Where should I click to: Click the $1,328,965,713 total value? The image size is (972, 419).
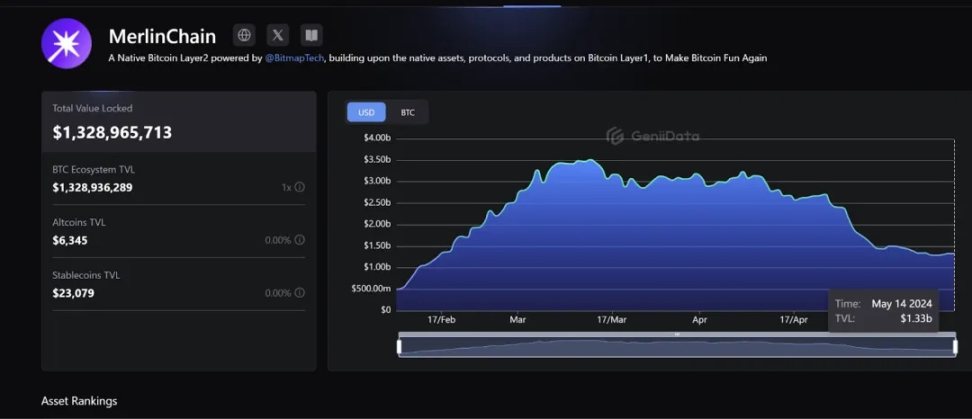tap(112, 133)
